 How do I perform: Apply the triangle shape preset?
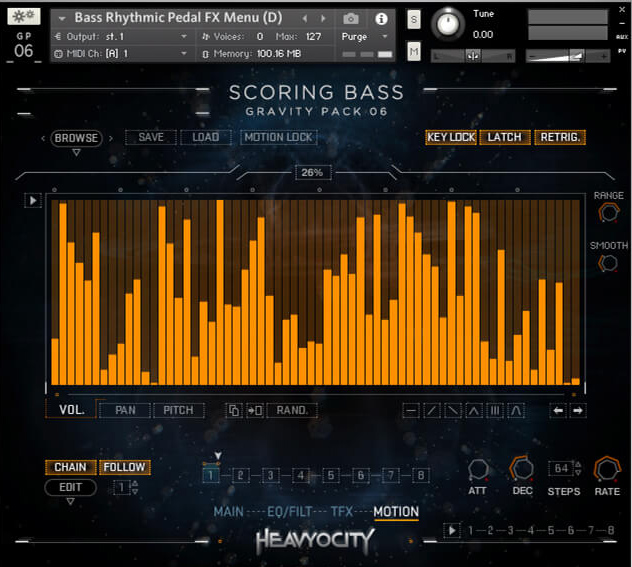474,411
